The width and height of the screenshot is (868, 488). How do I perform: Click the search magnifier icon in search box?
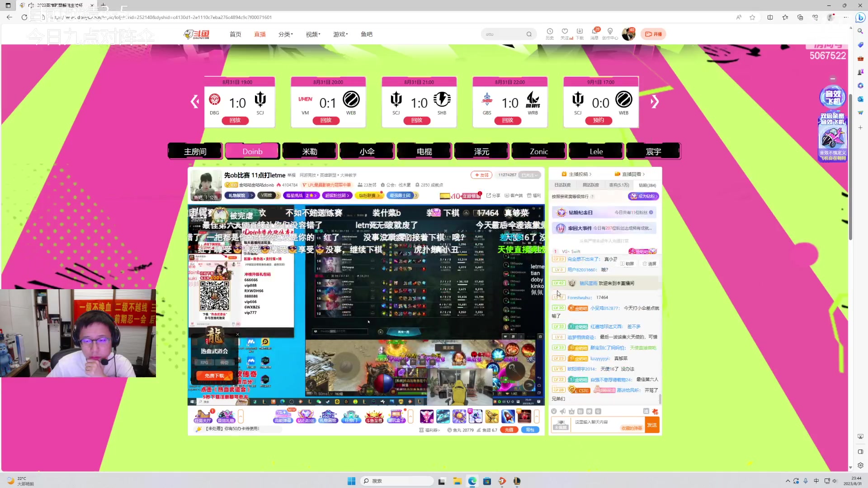[529, 34]
